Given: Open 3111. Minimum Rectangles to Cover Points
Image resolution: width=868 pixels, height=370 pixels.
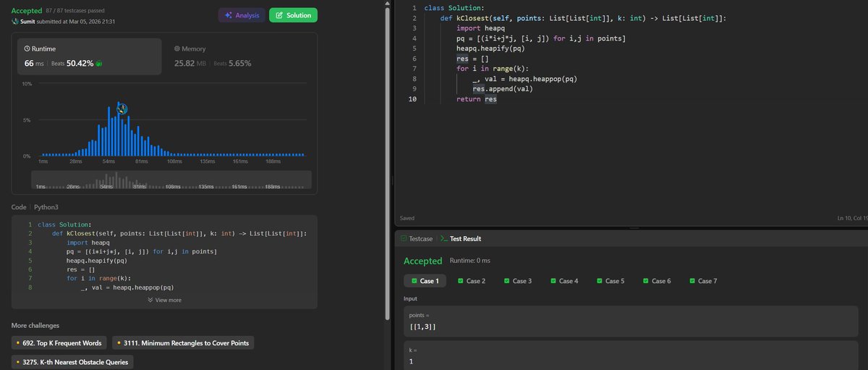Looking at the screenshot, I should [184, 342].
